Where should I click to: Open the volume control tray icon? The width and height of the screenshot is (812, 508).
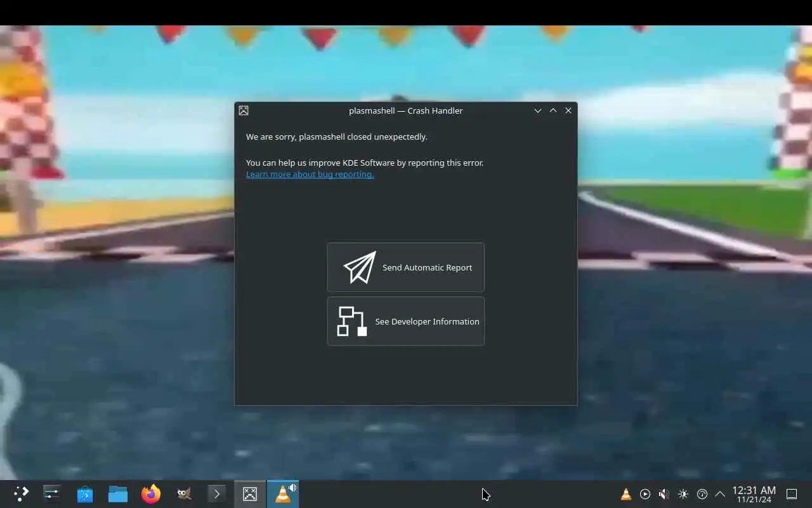click(664, 494)
